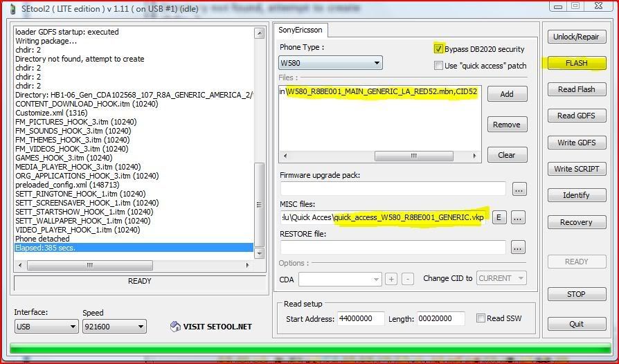Select 'FM_THEMES_HOOK_3.itm (10240)' log line
Screen dimensions: 619x364
click(x=73, y=140)
